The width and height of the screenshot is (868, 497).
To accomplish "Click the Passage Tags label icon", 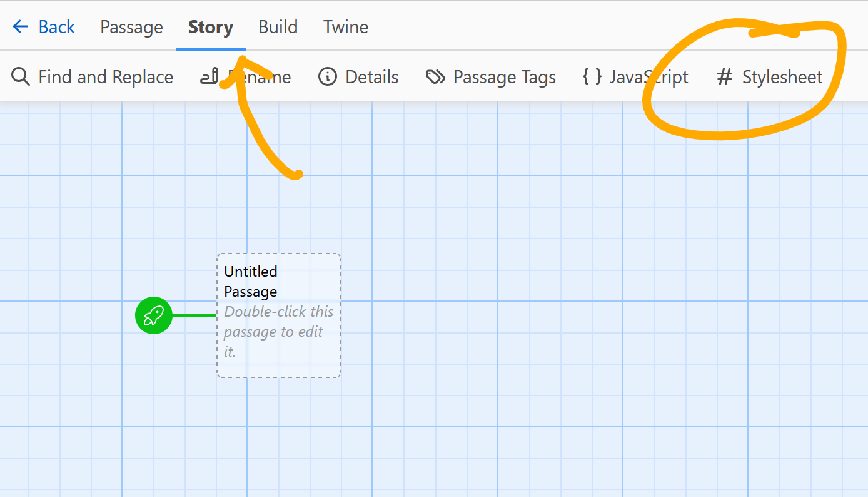I will [x=437, y=76].
